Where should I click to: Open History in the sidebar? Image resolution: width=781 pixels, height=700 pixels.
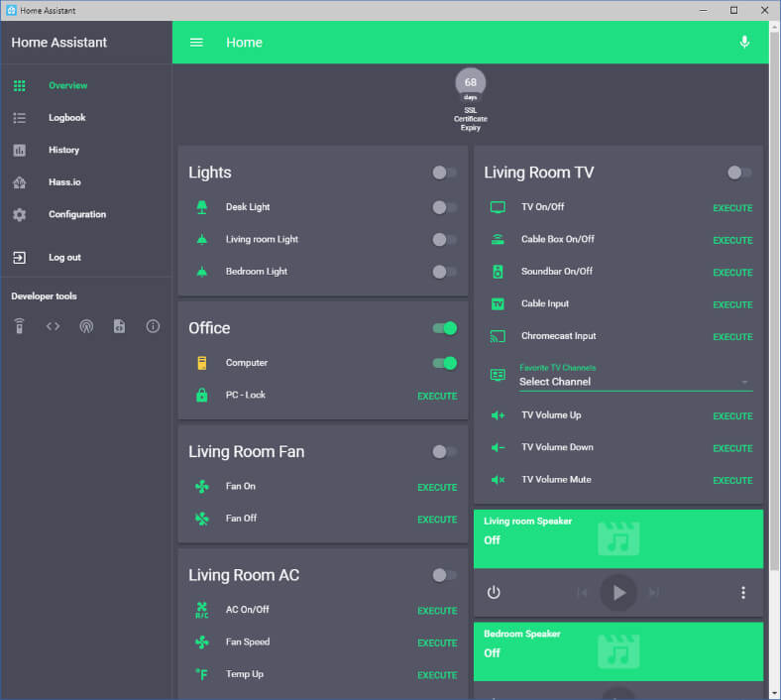(86, 150)
